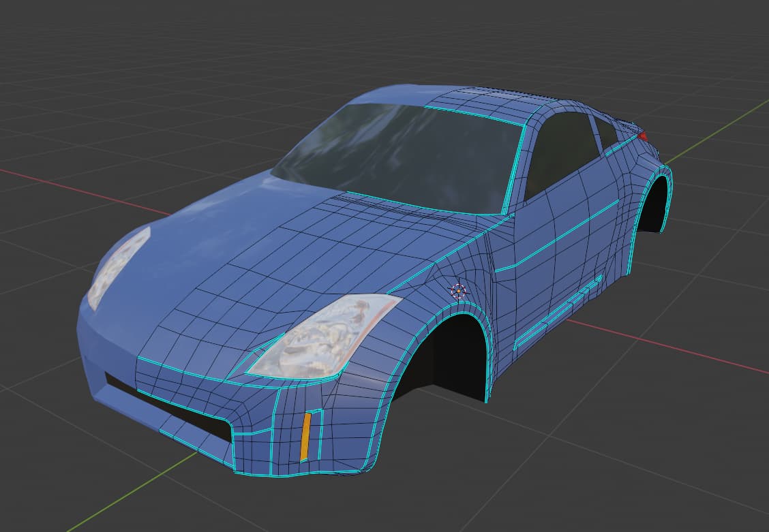Click the orange side marker light on bumper
This screenshot has height=532, width=769.
(x=305, y=437)
